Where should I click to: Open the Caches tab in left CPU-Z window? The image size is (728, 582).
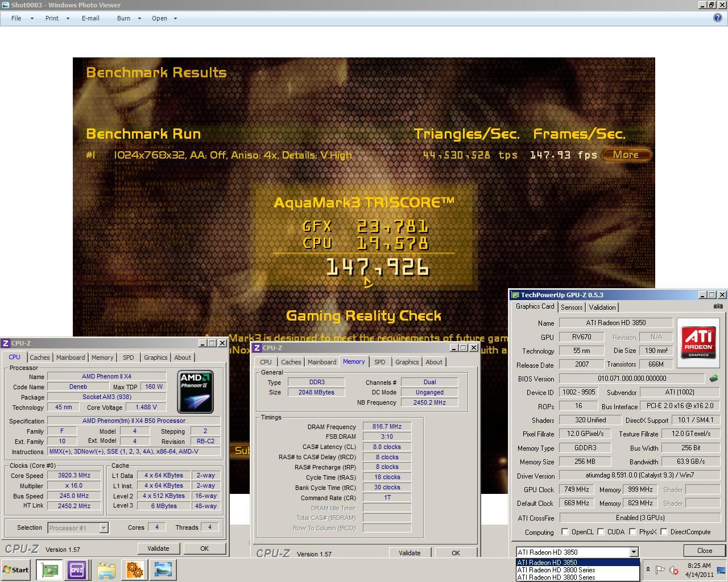point(40,357)
